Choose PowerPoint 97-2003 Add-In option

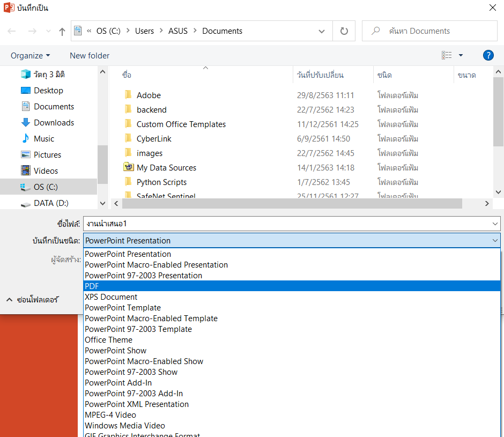292,393
